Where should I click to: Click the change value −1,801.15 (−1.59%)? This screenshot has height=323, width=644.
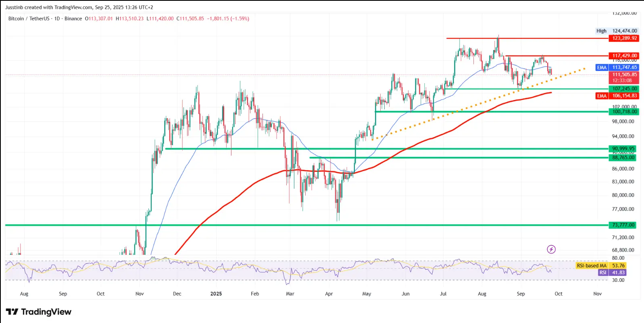click(x=228, y=19)
